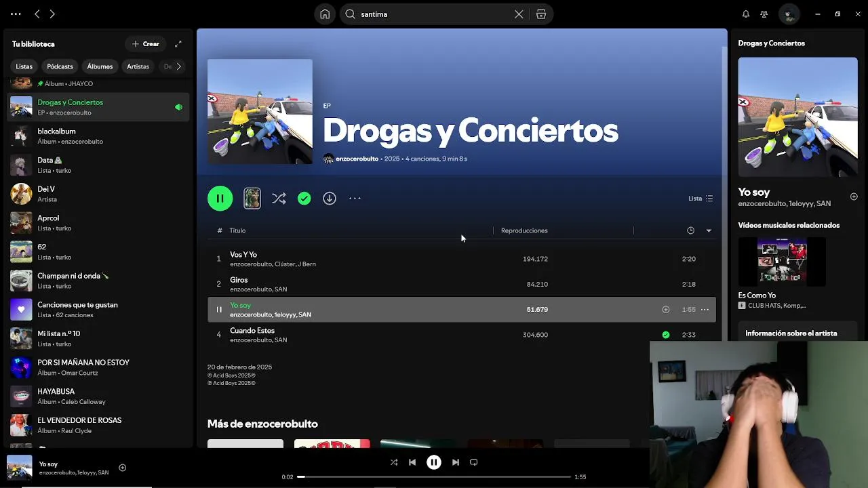Open the user profile avatar
Viewport: 868px width, 488px height.
pyautogui.click(x=789, y=14)
